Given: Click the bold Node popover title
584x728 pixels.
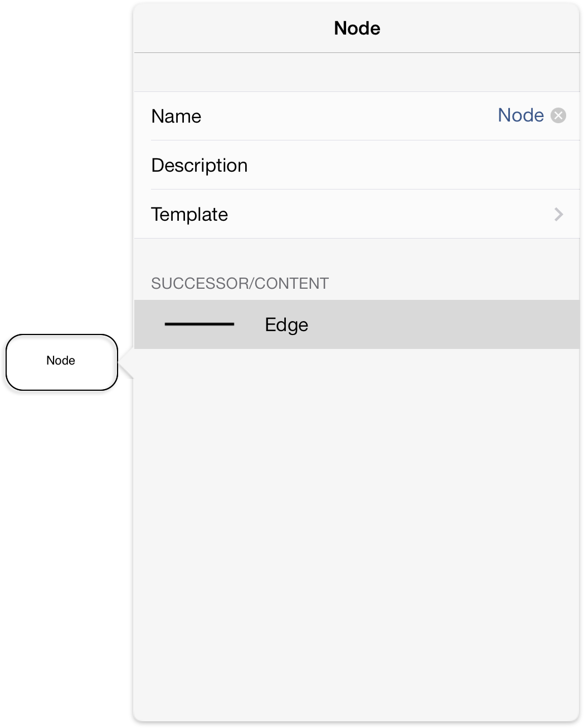Looking at the screenshot, I should [x=357, y=28].
